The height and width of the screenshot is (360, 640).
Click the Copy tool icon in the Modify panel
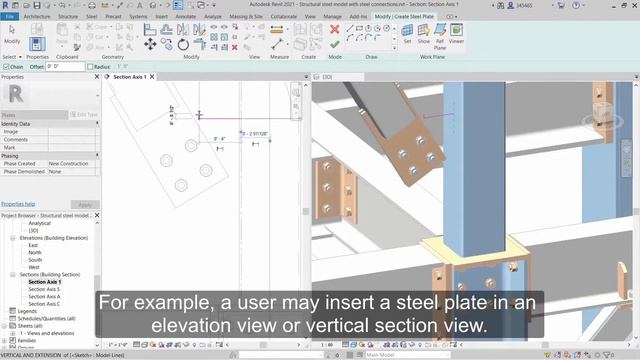point(166,44)
